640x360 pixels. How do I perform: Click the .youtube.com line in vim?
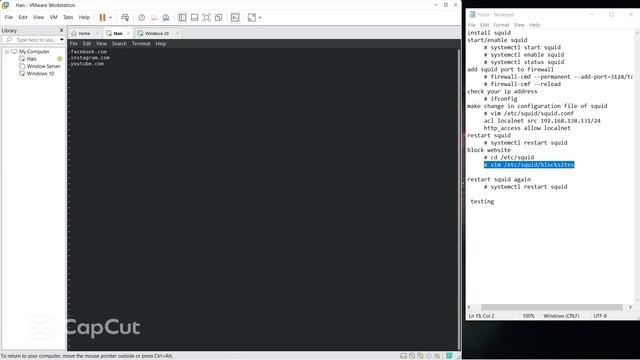click(x=87, y=64)
